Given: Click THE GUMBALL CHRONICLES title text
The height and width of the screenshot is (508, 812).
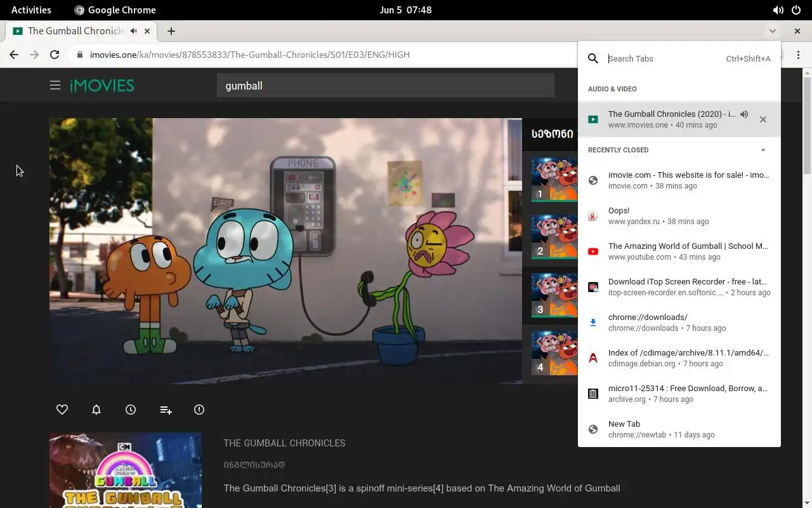Looking at the screenshot, I should [x=284, y=443].
